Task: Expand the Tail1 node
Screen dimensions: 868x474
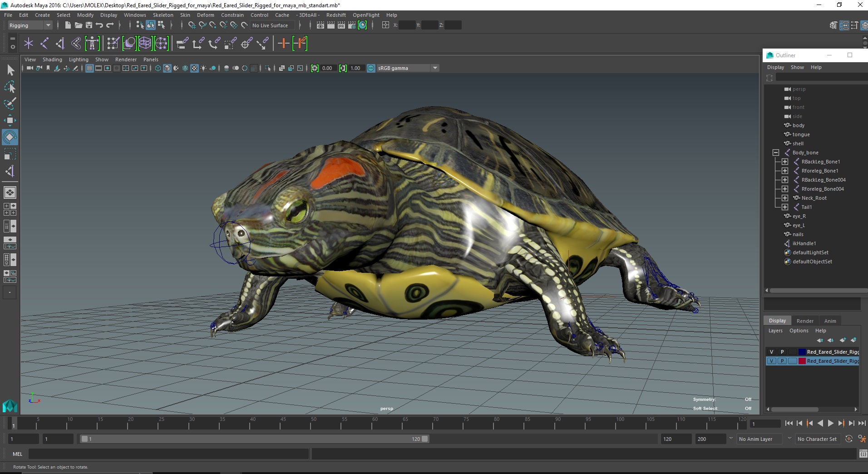Action: tap(785, 207)
